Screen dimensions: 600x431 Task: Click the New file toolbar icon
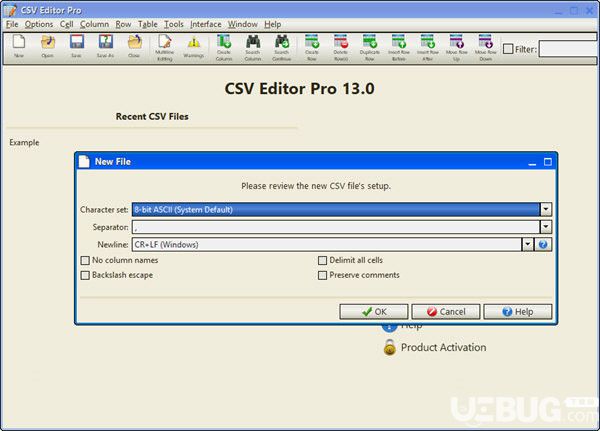click(x=19, y=42)
